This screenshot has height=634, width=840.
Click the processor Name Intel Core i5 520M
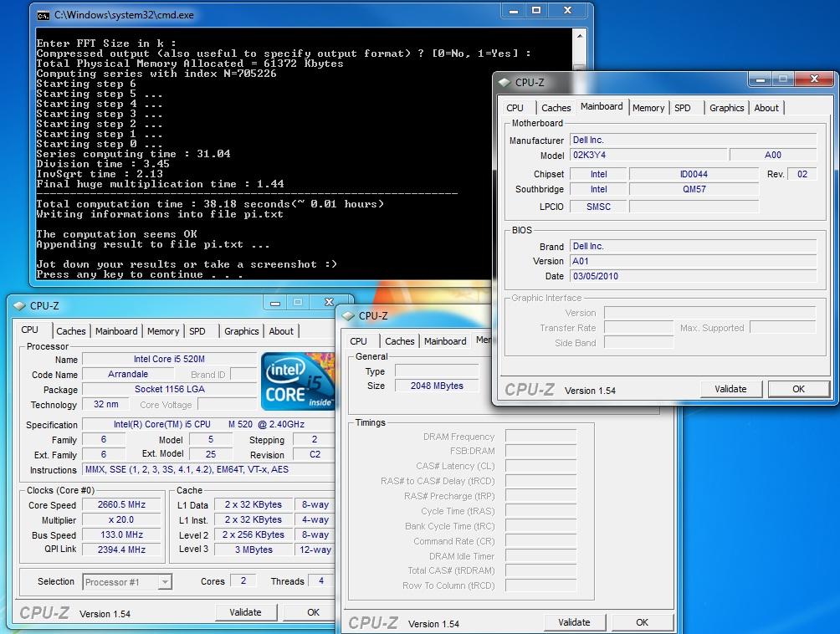pos(169,360)
